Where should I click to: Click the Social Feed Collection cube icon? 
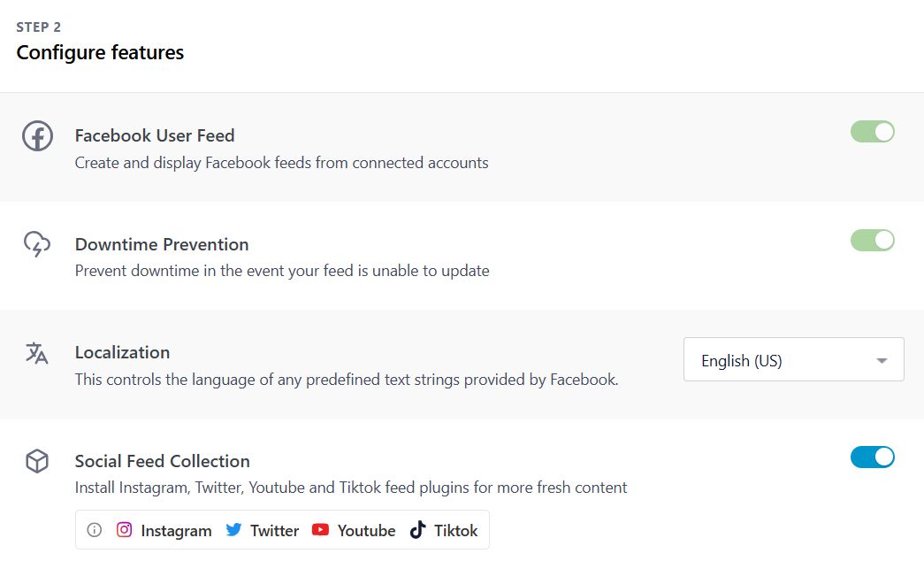point(36,461)
